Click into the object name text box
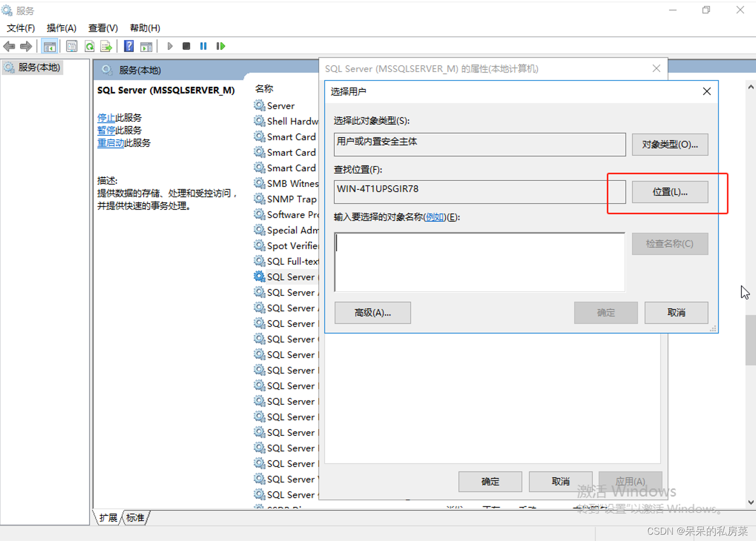756x541 pixels. click(480, 262)
